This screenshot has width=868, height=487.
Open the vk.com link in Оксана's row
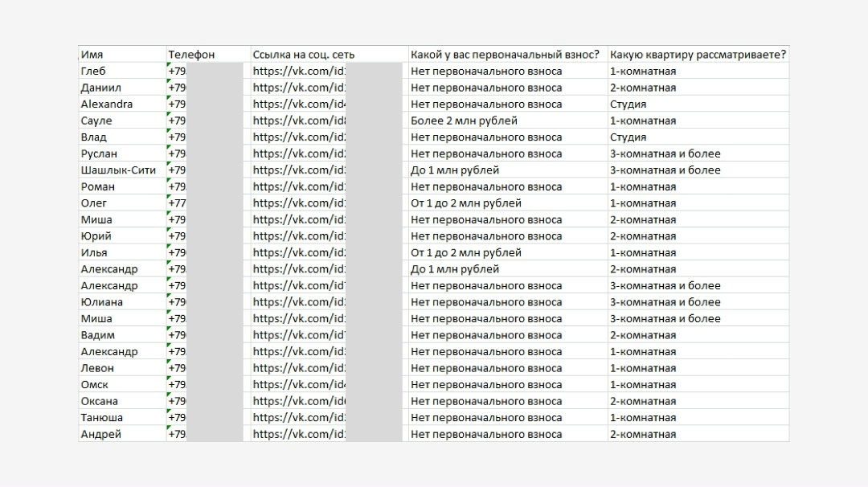[299, 401]
